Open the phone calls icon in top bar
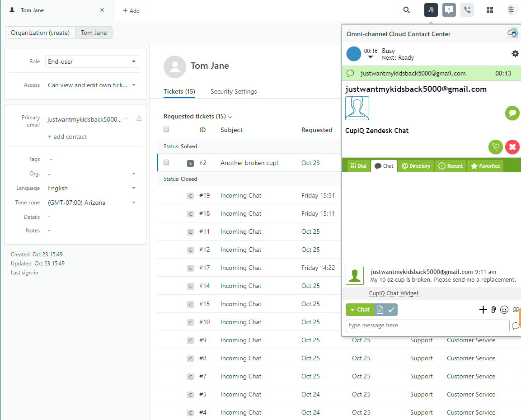This screenshot has height=420, width=521. point(467,10)
